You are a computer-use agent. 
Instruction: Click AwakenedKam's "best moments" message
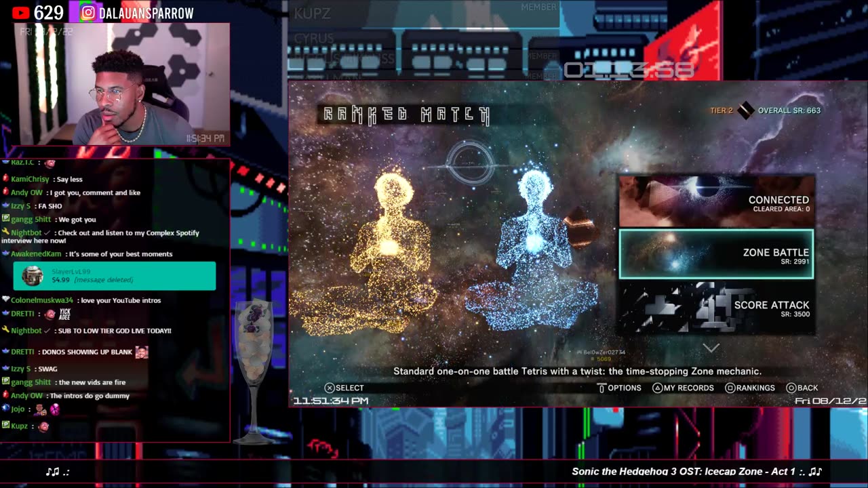coord(121,254)
